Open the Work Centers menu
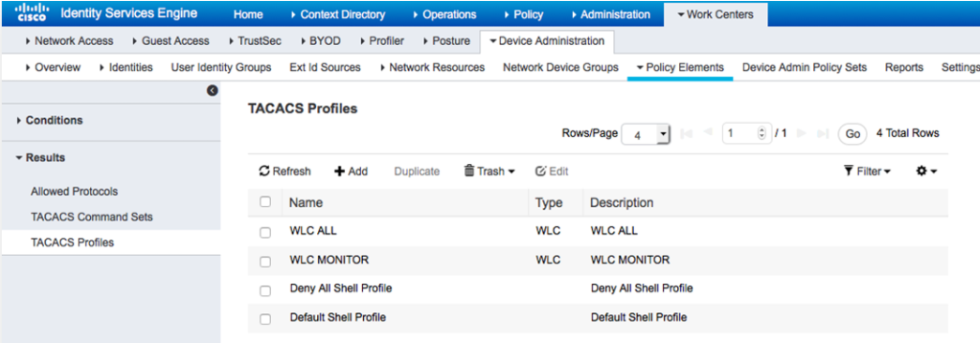Viewport: 980px width, 343px height. point(715,14)
